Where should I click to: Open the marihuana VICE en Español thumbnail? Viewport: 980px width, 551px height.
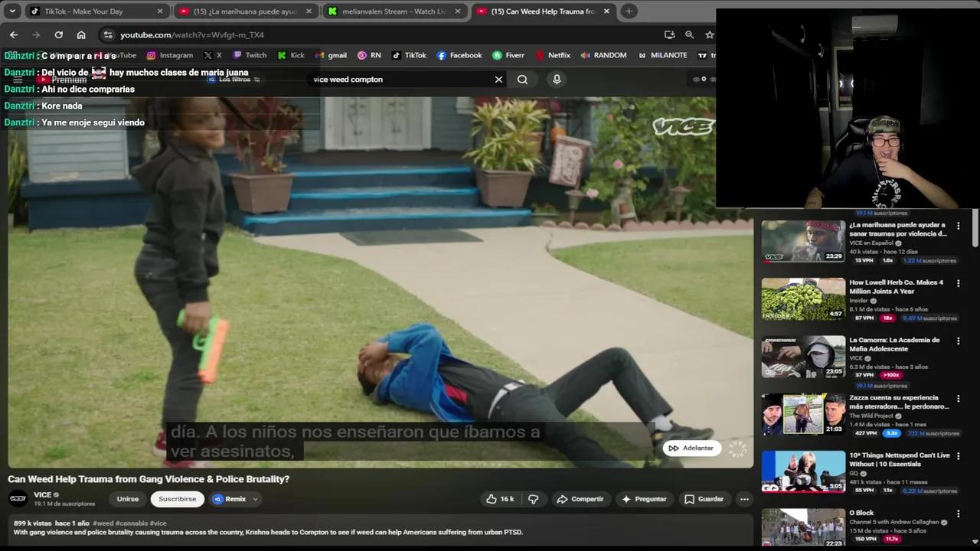(x=803, y=241)
